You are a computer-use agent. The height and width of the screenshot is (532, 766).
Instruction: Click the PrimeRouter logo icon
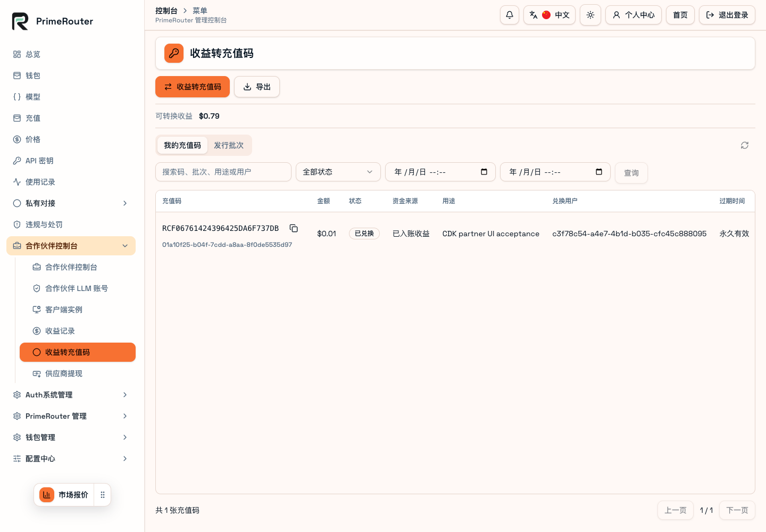(20, 21)
